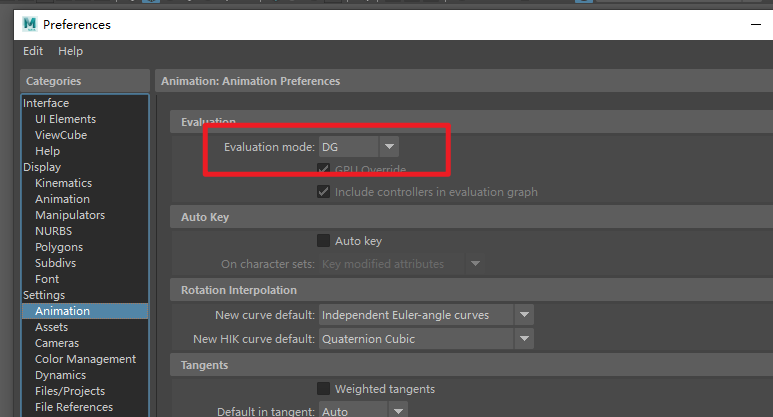Select UI Elements category

point(65,119)
